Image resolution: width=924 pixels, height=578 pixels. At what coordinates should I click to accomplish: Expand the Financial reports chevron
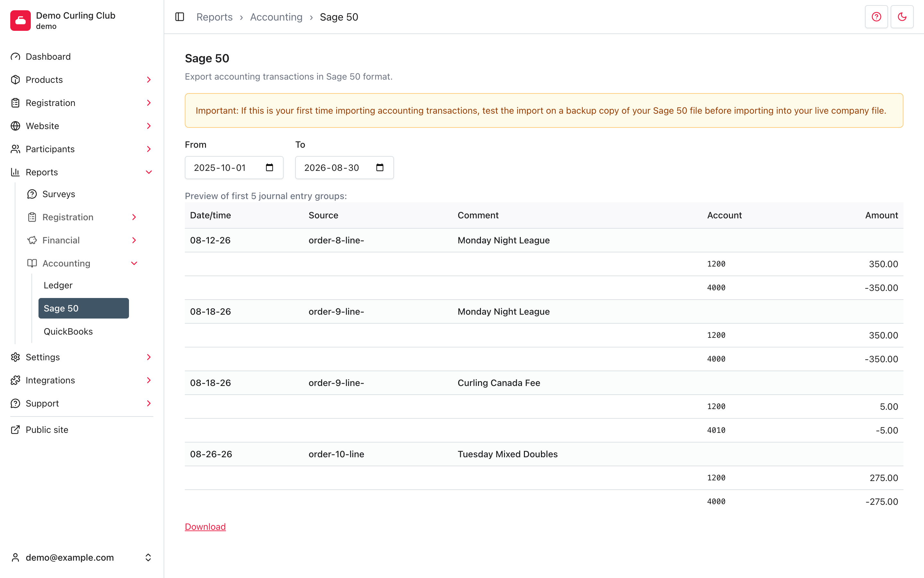click(134, 240)
